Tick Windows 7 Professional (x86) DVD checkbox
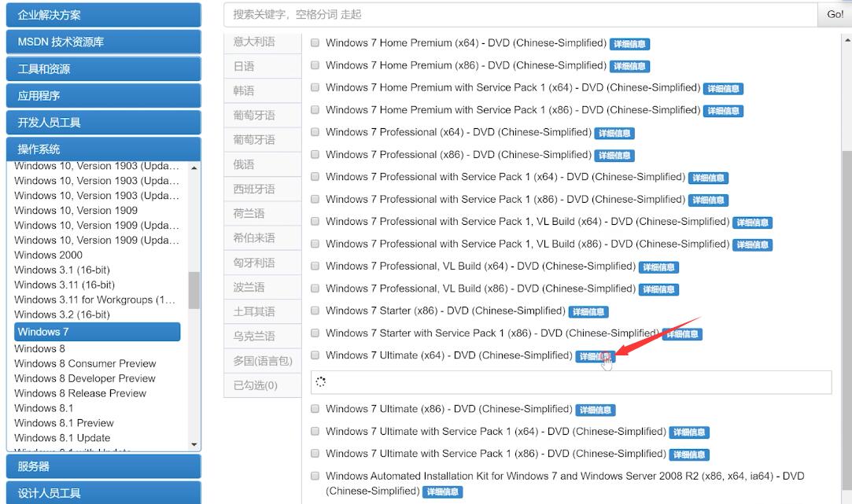The width and height of the screenshot is (852, 504). [315, 154]
